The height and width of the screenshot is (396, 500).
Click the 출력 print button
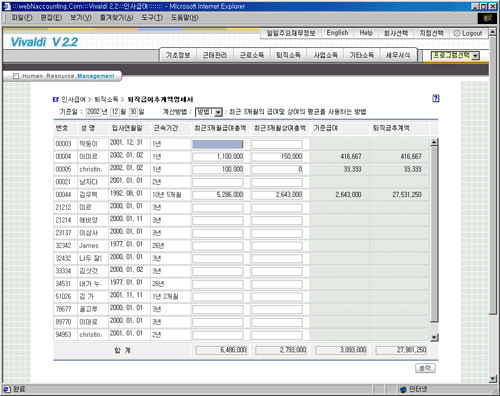[x=425, y=368]
